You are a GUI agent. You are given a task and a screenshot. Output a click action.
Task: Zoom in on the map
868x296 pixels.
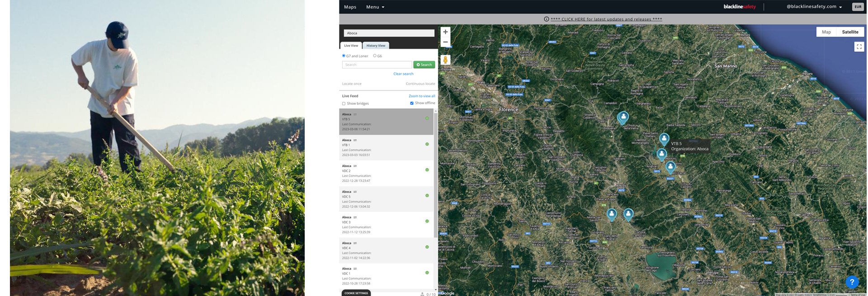(445, 32)
